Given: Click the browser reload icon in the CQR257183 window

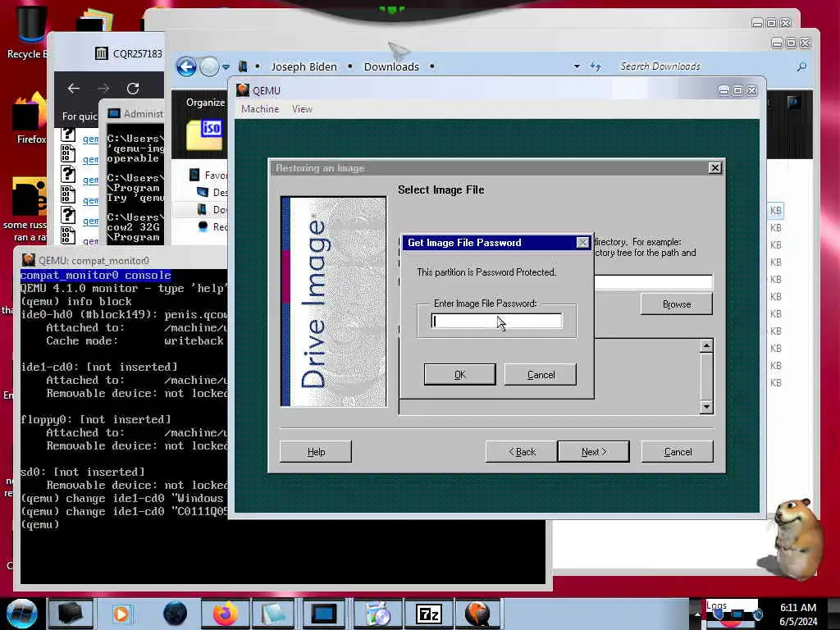Looking at the screenshot, I should 133,89.
